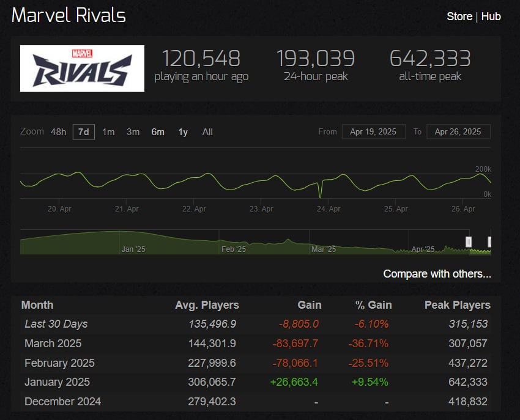Click the +9.54% gain value

pyautogui.click(x=370, y=382)
